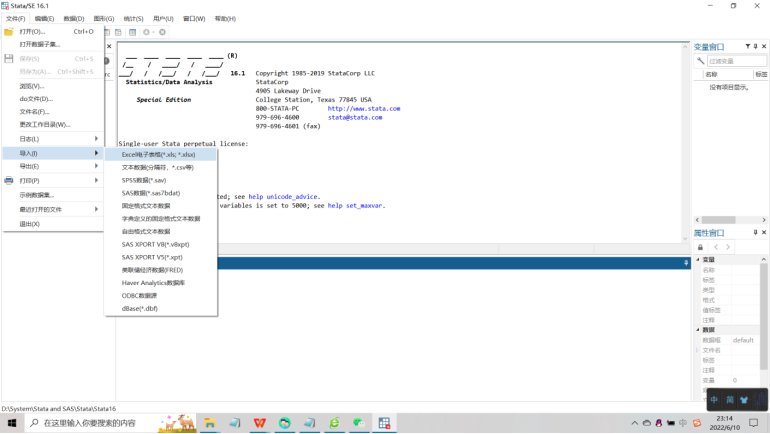Collapse the 变量 section in 属性窗口

pos(698,259)
